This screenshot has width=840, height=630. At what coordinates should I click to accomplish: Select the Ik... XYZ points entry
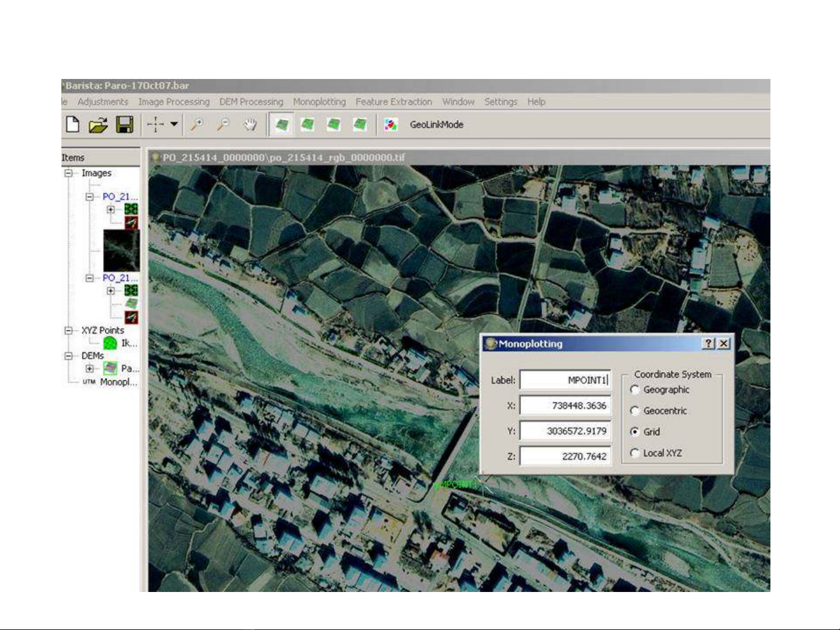129,343
